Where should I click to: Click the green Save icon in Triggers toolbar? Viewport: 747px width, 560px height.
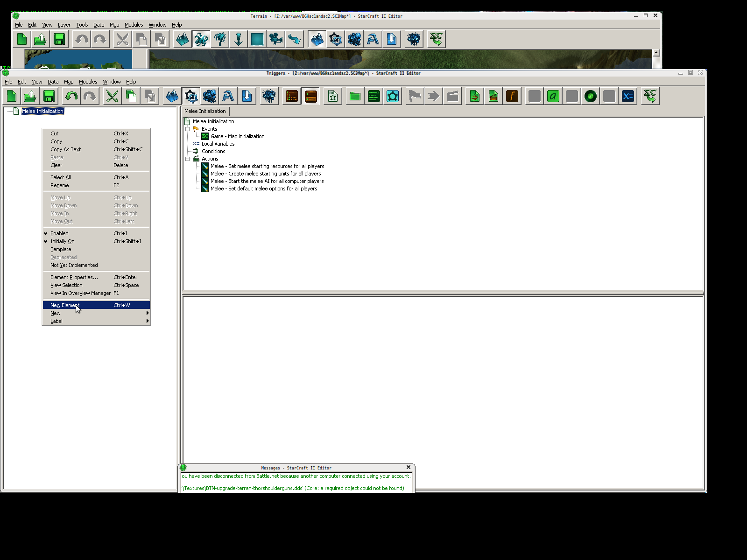[49, 96]
